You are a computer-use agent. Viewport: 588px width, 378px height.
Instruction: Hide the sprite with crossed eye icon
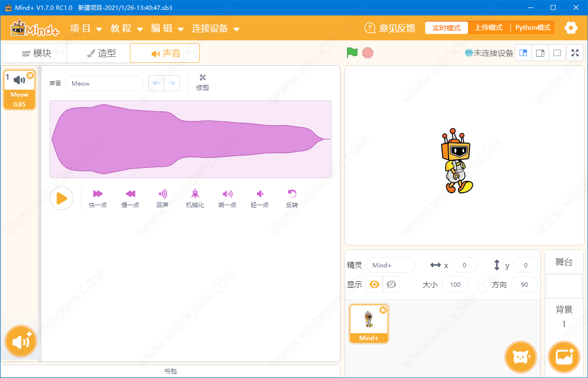[x=391, y=285]
